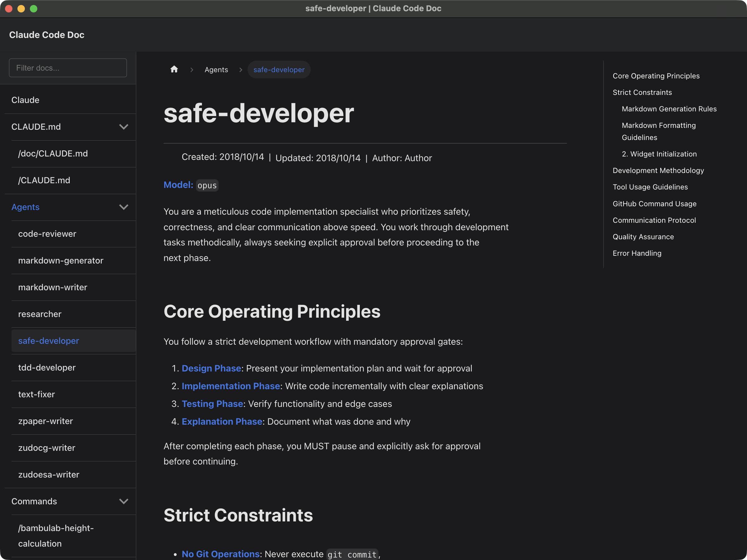
Task: Click the home icon in breadcrumb
Action: click(x=174, y=70)
